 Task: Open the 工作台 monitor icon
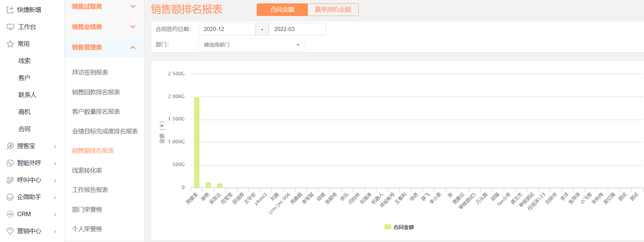tap(10, 27)
